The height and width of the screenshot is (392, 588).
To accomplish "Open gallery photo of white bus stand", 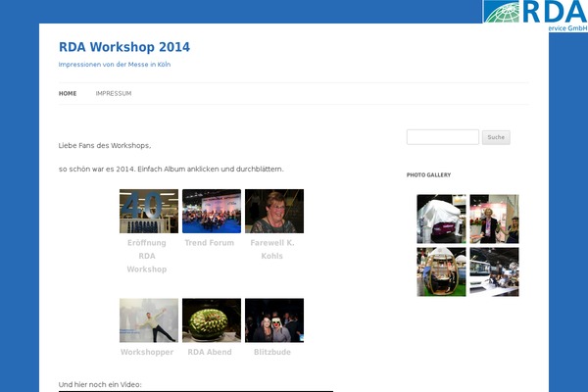I will pos(494,272).
